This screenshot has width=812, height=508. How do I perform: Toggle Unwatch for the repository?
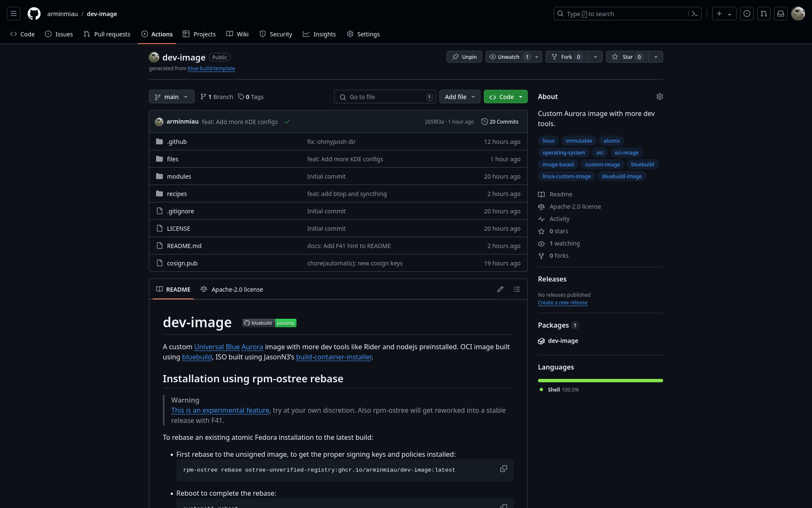point(509,57)
